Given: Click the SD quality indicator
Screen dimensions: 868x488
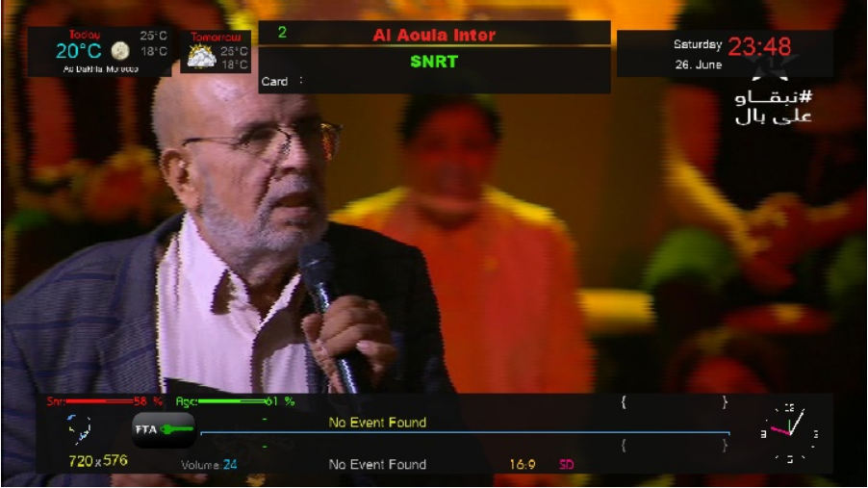Looking at the screenshot, I should click(566, 465).
